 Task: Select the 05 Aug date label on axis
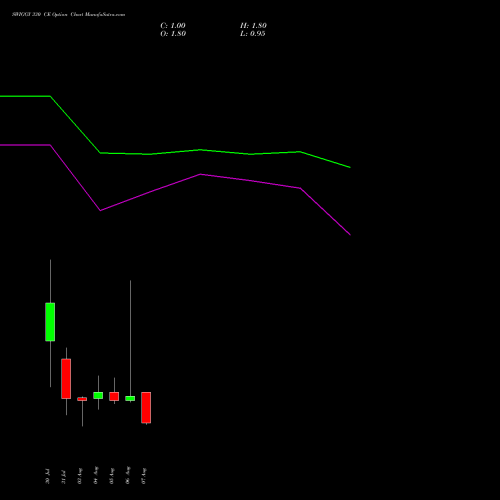click(x=112, y=476)
